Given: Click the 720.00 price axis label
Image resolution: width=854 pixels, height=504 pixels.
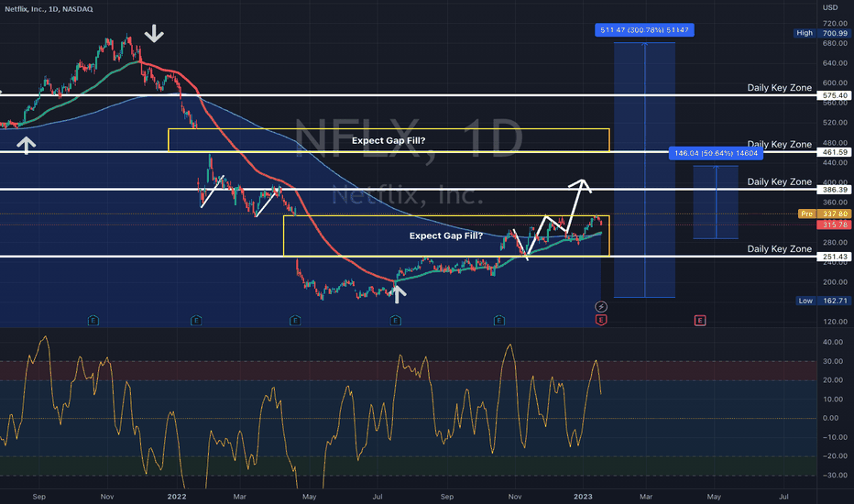Looking at the screenshot, I should pos(835,24).
